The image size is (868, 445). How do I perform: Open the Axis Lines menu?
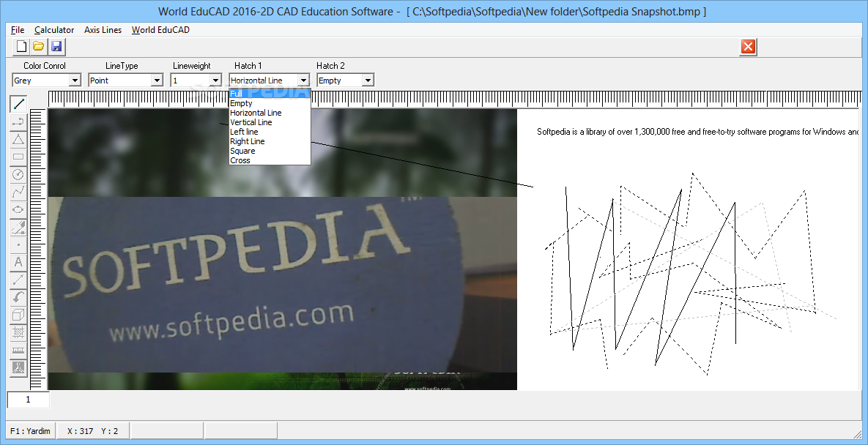coord(103,30)
